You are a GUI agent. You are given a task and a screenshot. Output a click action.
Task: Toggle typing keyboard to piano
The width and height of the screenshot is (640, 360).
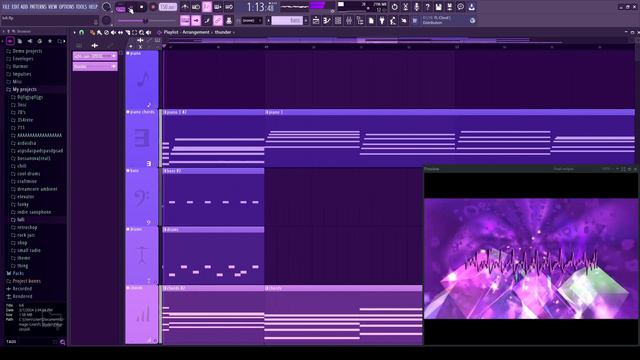click(x=185, y=20)
